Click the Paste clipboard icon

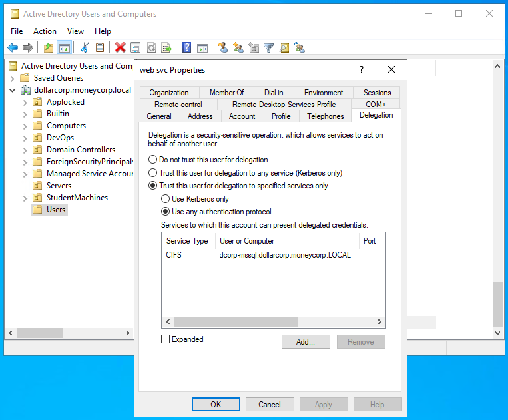(100, 47)
